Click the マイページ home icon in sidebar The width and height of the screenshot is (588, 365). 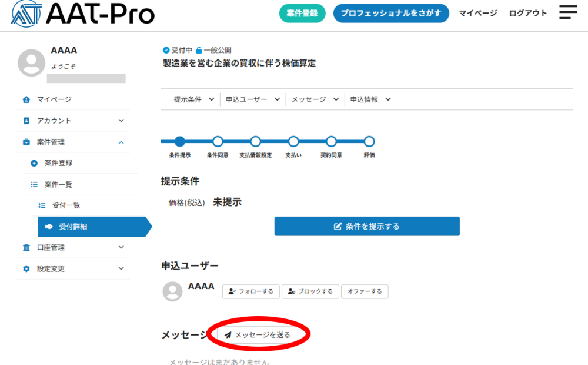(x=26, y=99)
